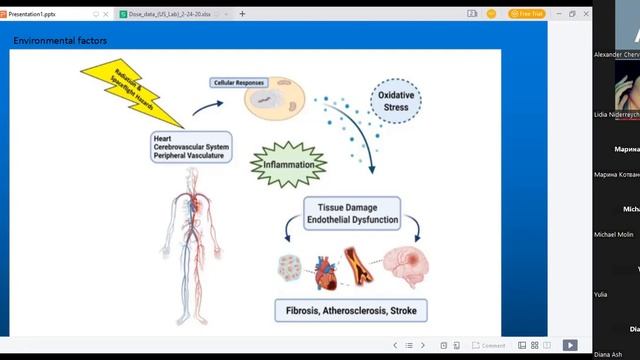Click the heart organ illustration
Image resolution: width=640 pixels, height=360 pixels.
pyautogui.click(x=326, y=273)
